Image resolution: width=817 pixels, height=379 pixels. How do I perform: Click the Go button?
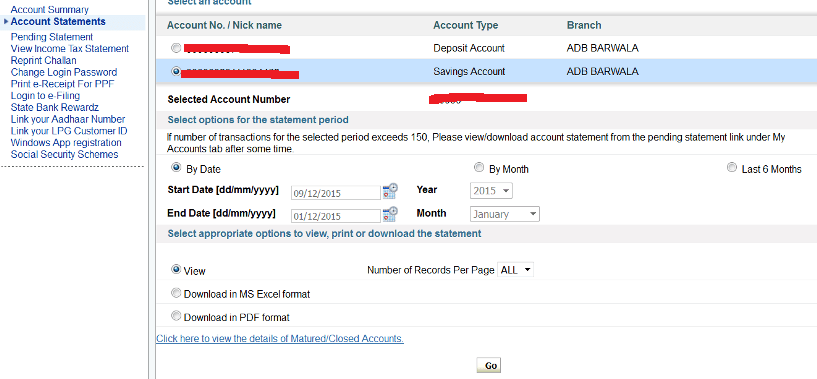489,365
